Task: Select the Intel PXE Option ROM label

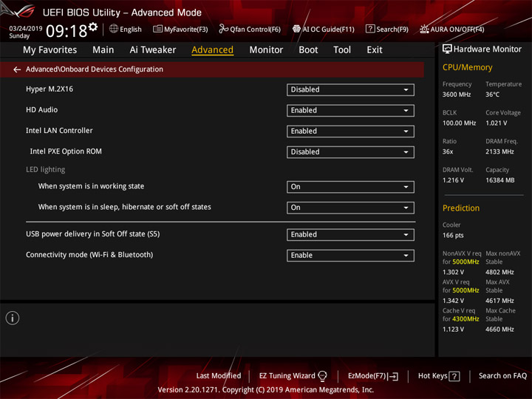Action: 66,151
